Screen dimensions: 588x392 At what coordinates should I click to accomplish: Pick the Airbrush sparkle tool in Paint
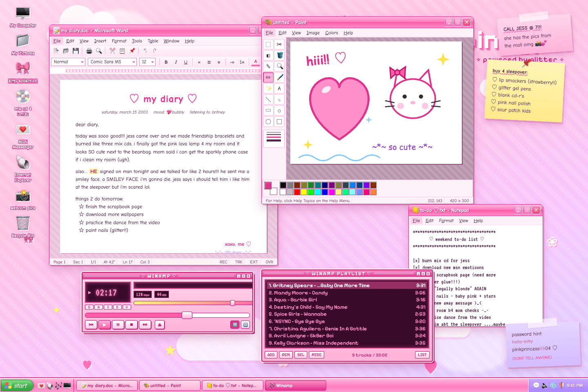[268, 88]
